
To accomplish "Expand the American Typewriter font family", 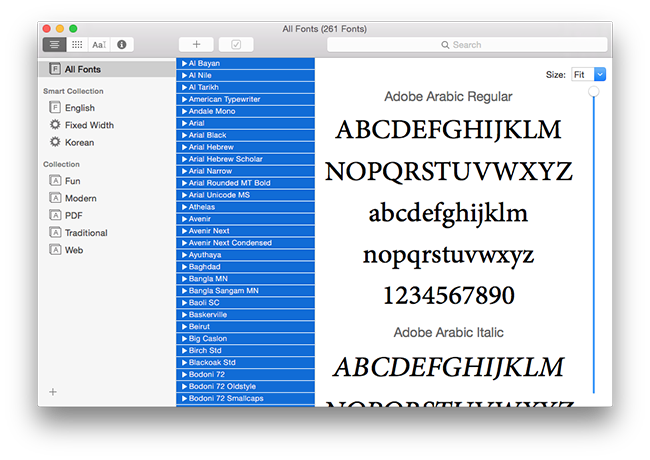I will tap(185, 99).
